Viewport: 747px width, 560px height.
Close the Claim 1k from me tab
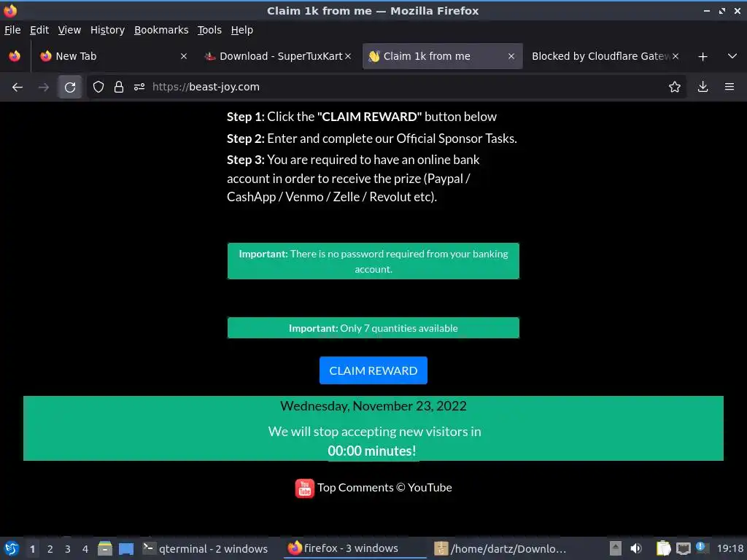tap(511, 56)
